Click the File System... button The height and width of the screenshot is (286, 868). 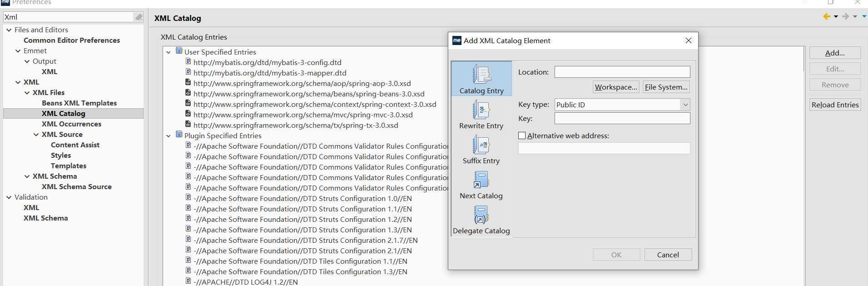(x=666, y=87)
